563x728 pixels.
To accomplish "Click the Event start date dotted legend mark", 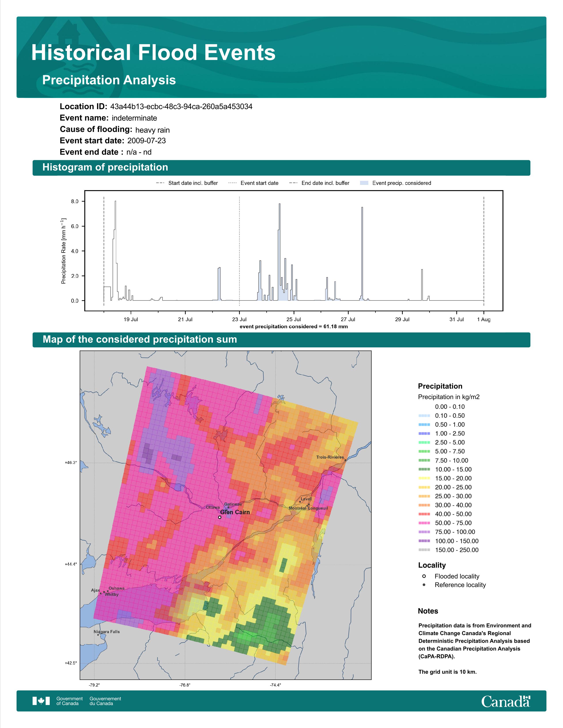I will [x=232, y=183].
